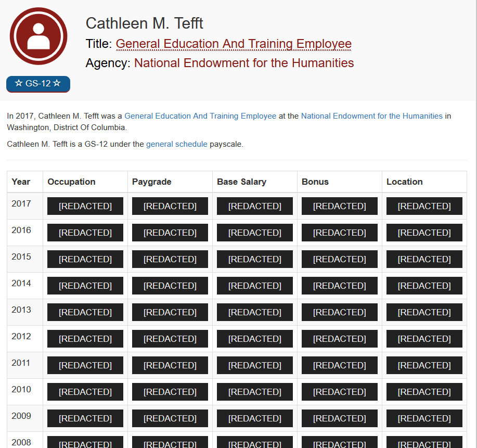Screen dimensions: 477x448
Task: Click the redacted Paygrade cell for 2016
Action: [x=170, y=233]
